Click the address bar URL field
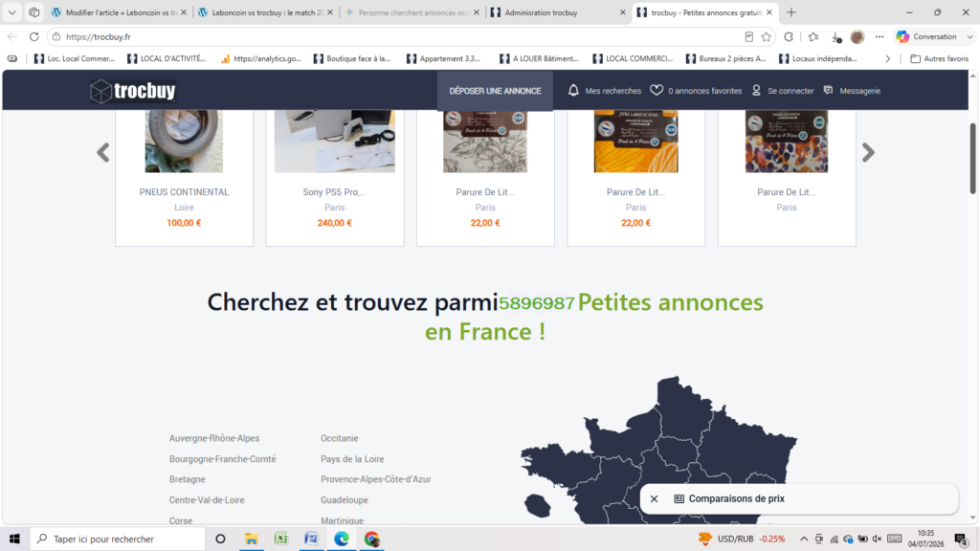 coord(400,37)
